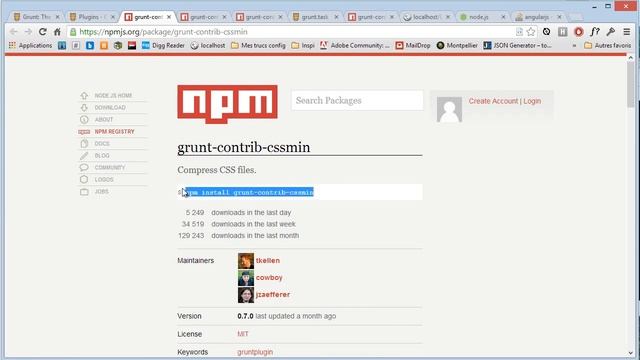The width and height of the screenshot is (640, 360).
Task: Open the Applications grid shortcut
Action: click(31, 46)
